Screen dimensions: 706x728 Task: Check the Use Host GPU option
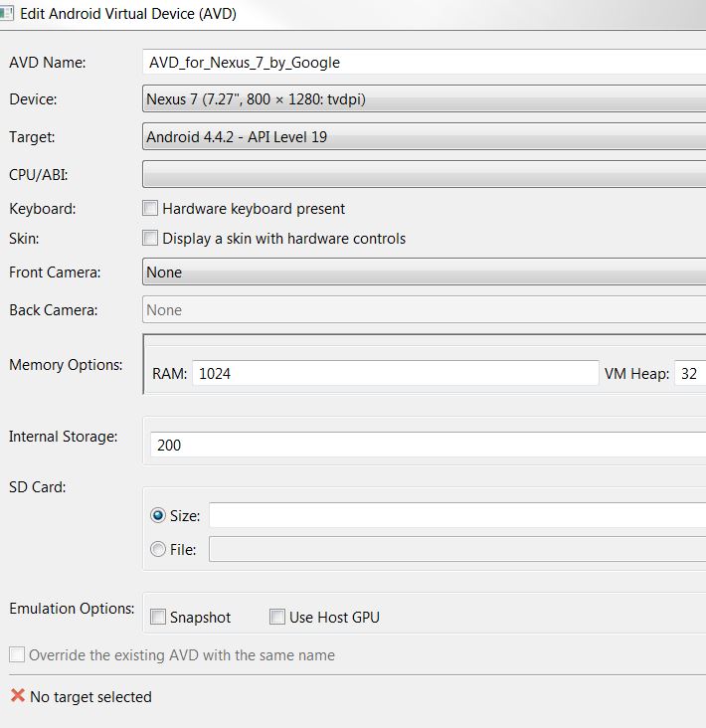click(277, 618)
